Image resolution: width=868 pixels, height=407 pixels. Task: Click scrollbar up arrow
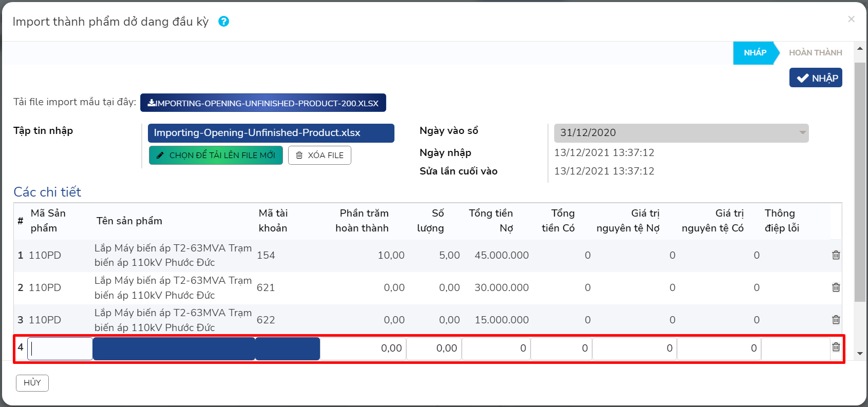[860, 49]
